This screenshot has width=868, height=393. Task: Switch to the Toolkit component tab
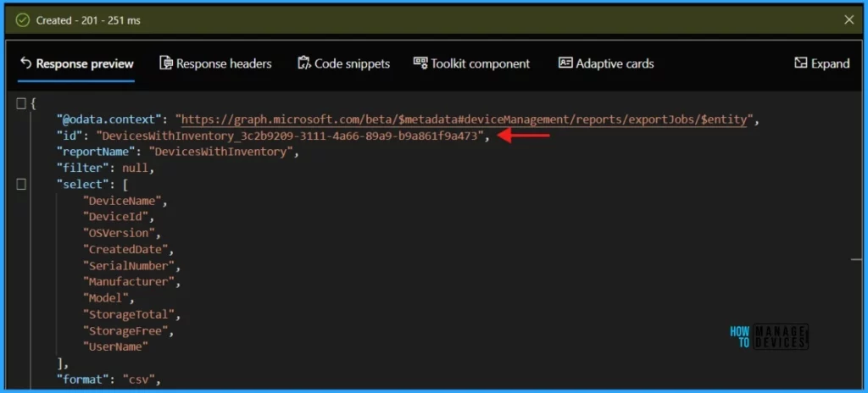tap(471, 64)
